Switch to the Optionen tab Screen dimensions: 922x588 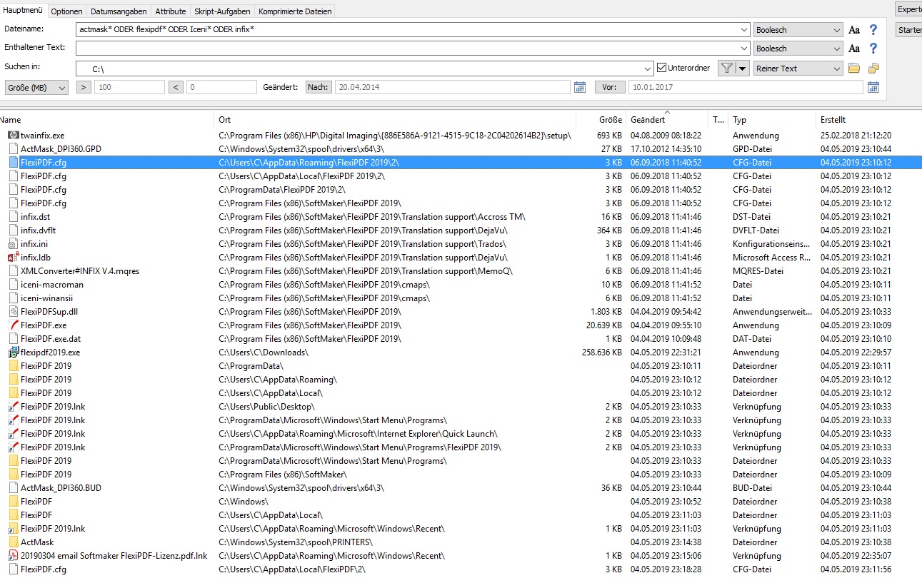[x=66, y=11]
